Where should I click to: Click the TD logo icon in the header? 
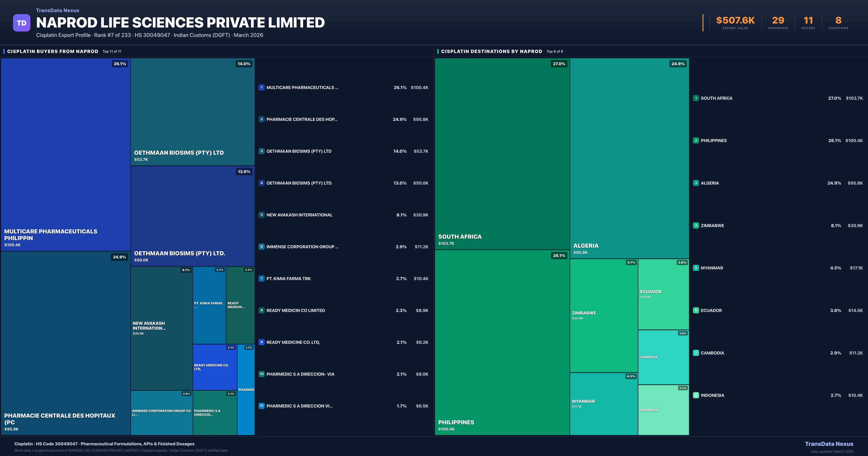point(22,22)
